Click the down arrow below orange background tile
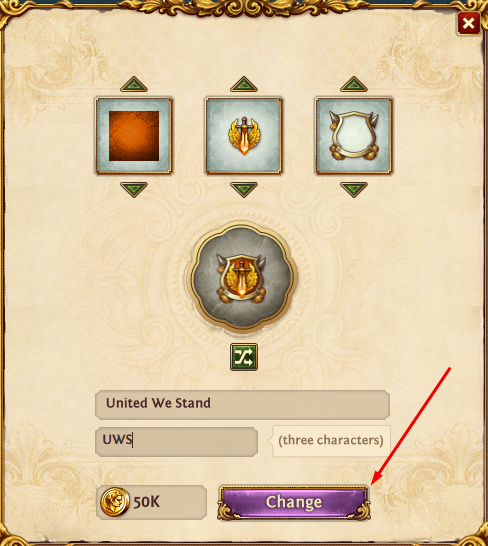 tap(134, 190)
